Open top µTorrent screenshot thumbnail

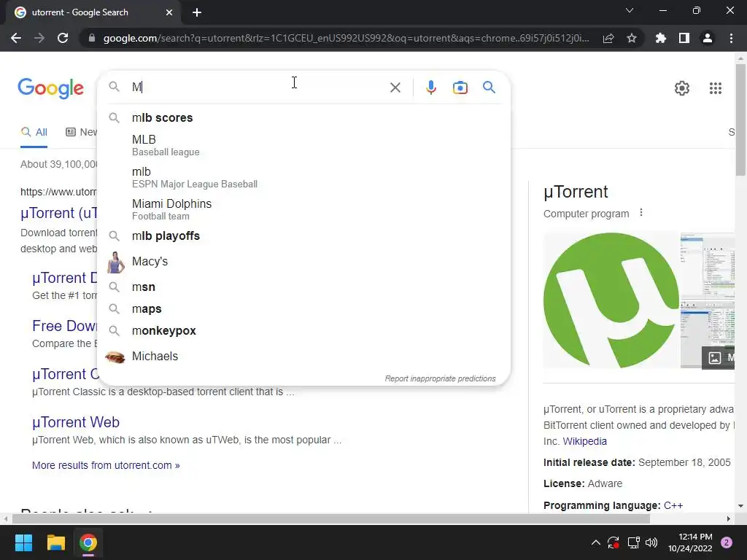(708, 264)
